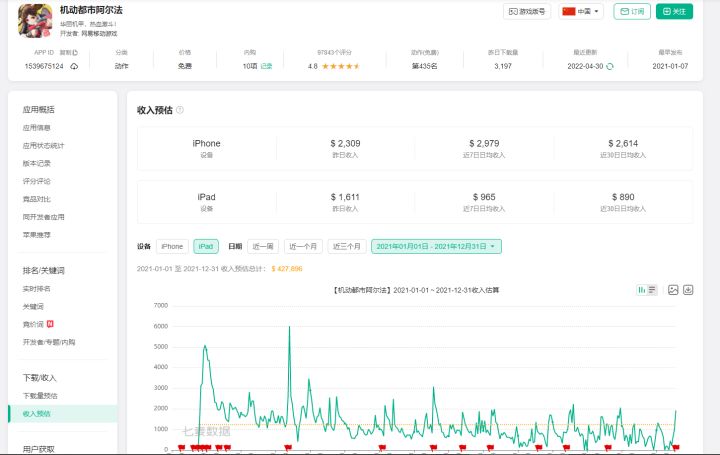This screenshot has width=720, height=455.
Task: Open 竞价词 in the sidebar
Action: [x=33, y=325]
